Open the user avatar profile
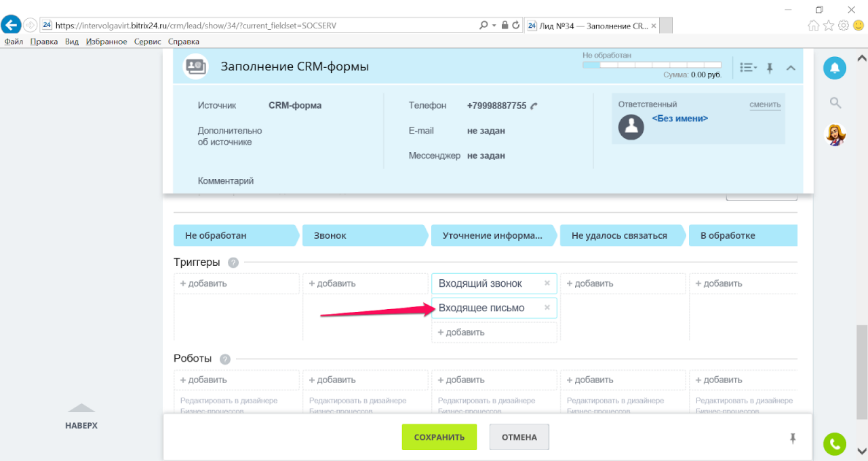Screen dimensions: 868x461 (835, 135)
